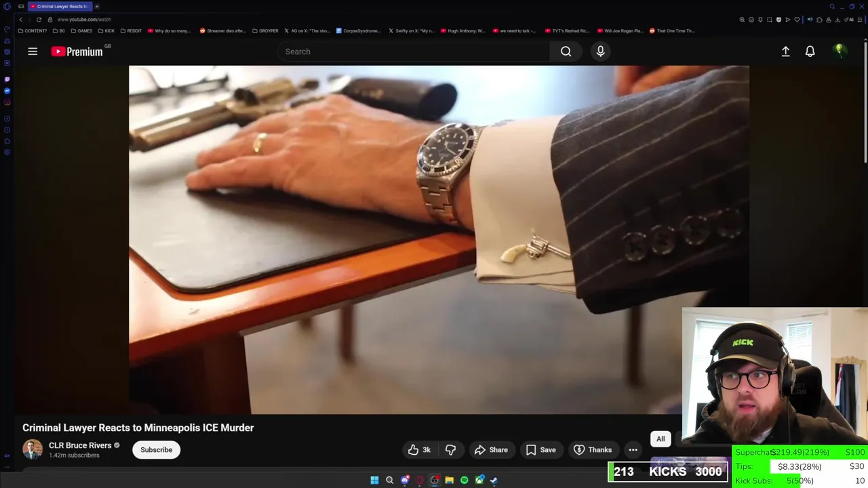Open Messenger from the browser sidebar

pos(7,91)
